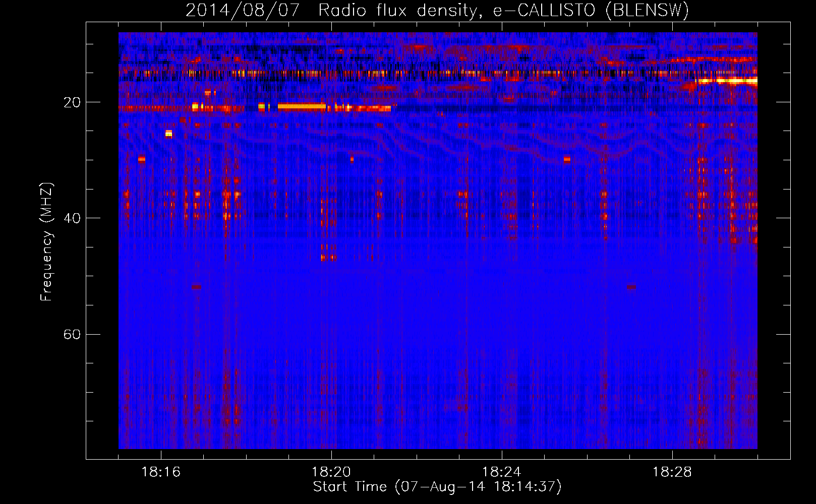Screen dimensions: 816x504
Task: Click the "60" frequency tick label
Action: click(x=72, y=334)
